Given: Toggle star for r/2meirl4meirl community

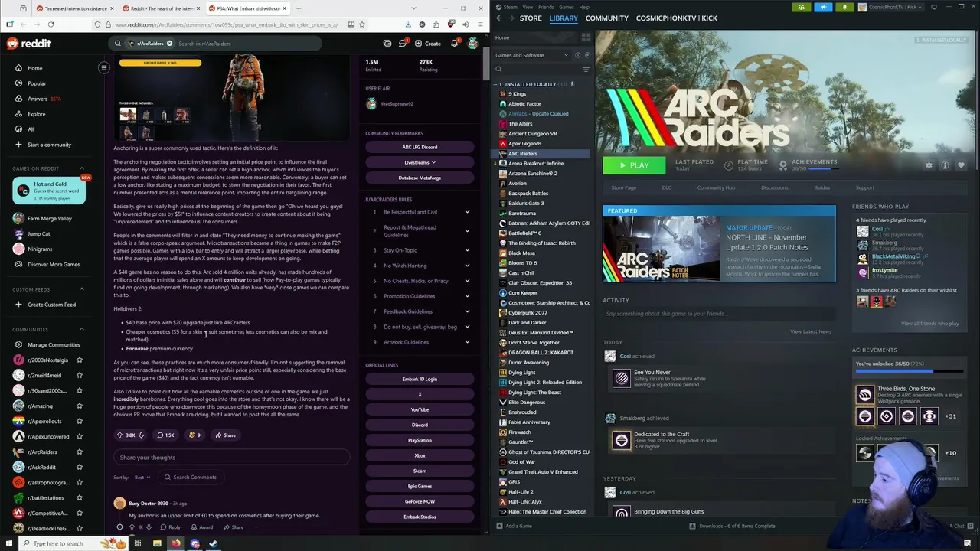Looking at the screenshot, I should point(79,375).
